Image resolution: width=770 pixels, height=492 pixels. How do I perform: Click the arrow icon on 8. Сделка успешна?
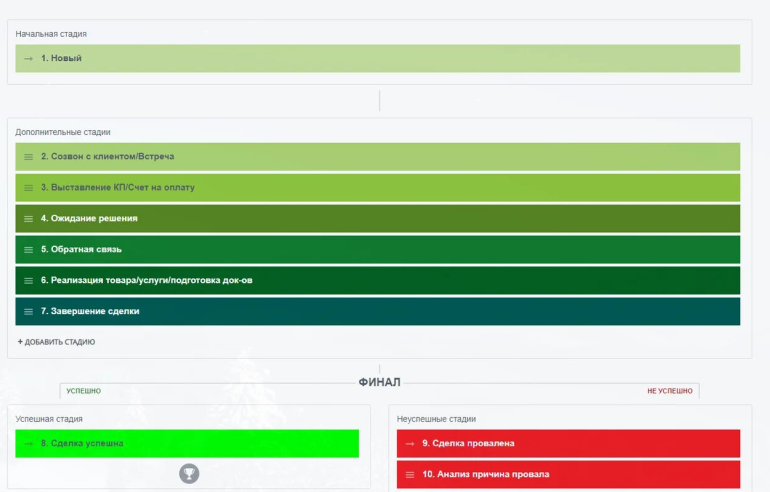point(28,443)
